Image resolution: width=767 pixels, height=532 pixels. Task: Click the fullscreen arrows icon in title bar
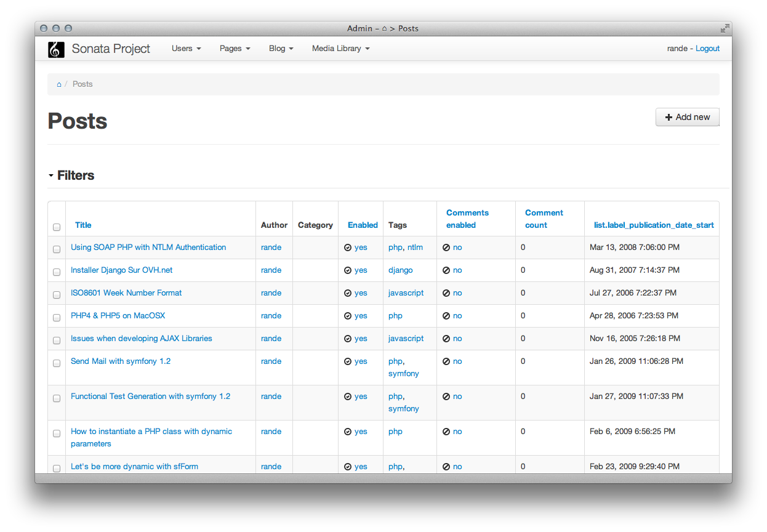coord(725,28)
